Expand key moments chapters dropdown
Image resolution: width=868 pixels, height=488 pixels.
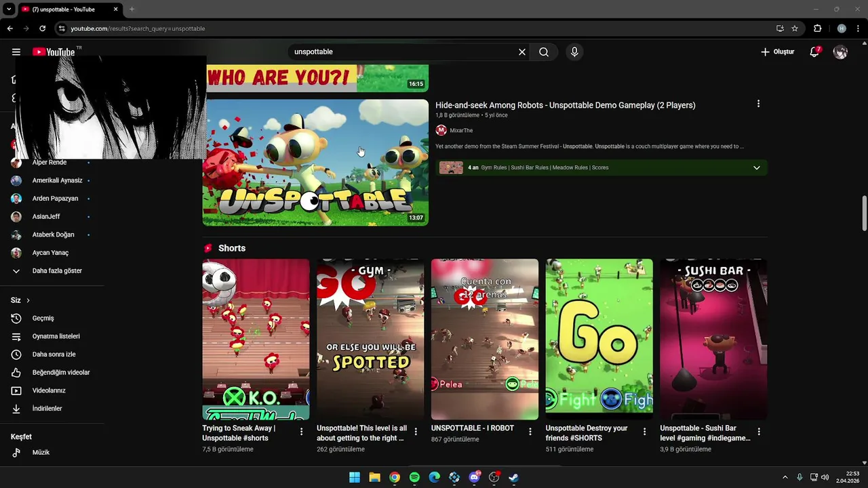pos(757,167)
